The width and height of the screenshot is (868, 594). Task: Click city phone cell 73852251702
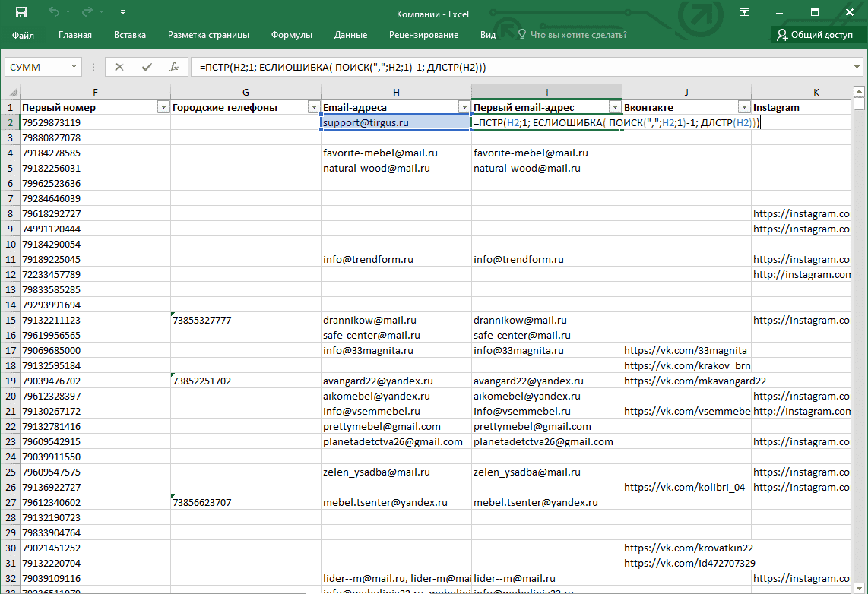pyautogui.click(x=246, y=381)
